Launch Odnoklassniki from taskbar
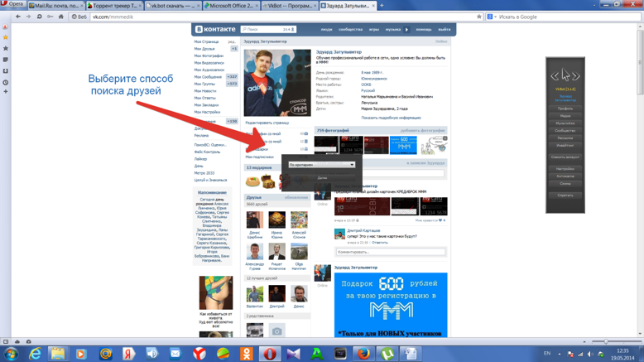 click(x=247, y=354)
